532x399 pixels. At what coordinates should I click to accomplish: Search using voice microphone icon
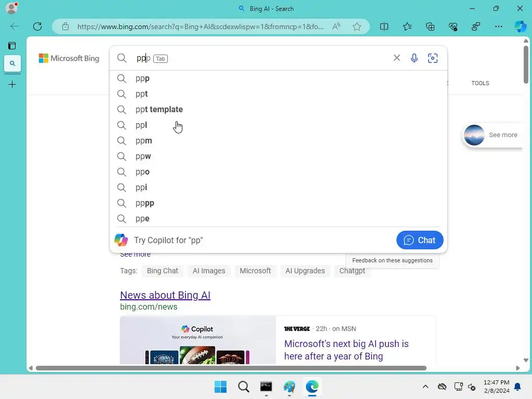414,58
